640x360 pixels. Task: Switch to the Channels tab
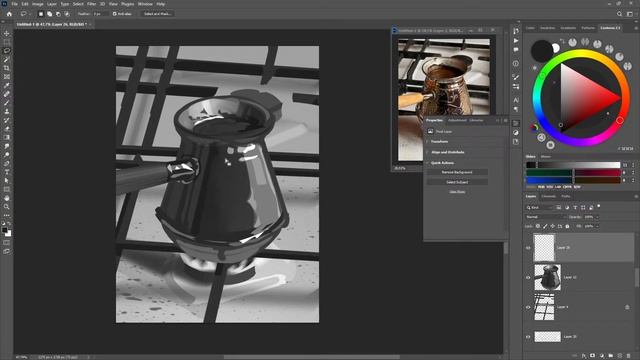pyautogui.click(x=548, y=196)
